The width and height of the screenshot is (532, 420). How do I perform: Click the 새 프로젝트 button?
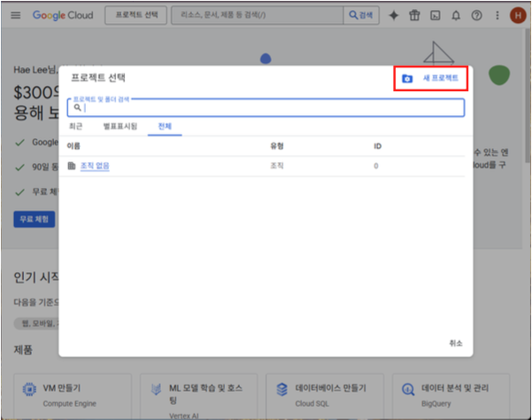(x=431, y=79)
